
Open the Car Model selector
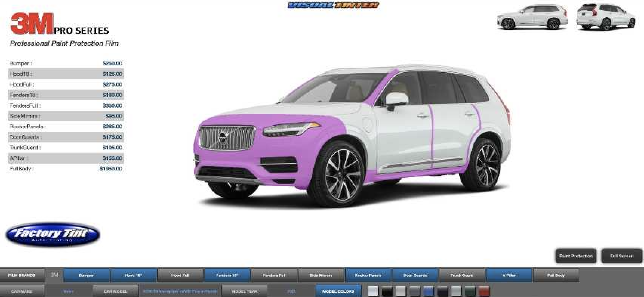point(116,291)
